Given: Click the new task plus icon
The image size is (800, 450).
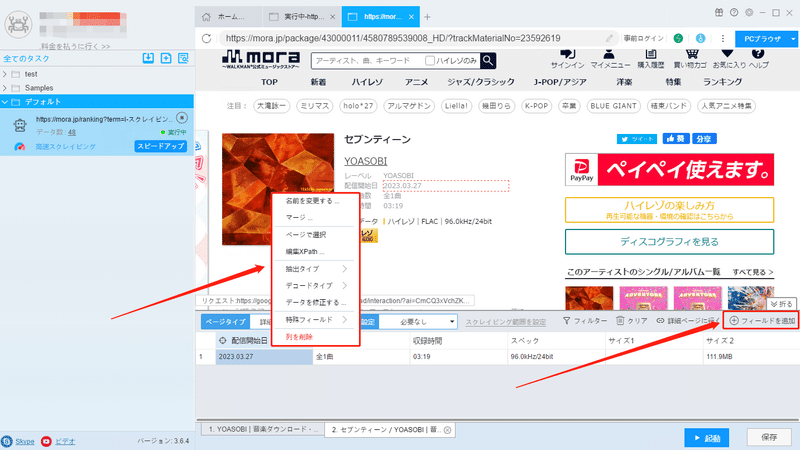Looking at the screenshot, I should tap(166, 58).
